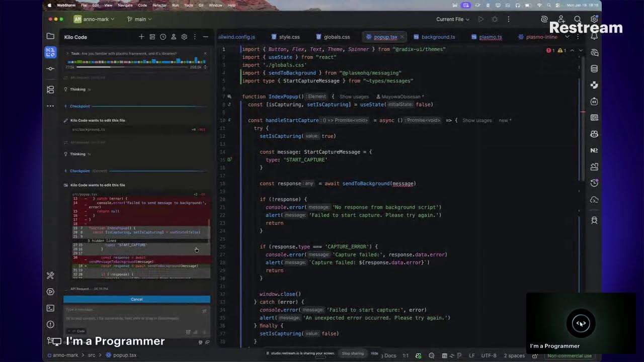Viewport: 644px width, 362px height.
Task: Open the Database tool window icon
Action: (x=594, y=69)
